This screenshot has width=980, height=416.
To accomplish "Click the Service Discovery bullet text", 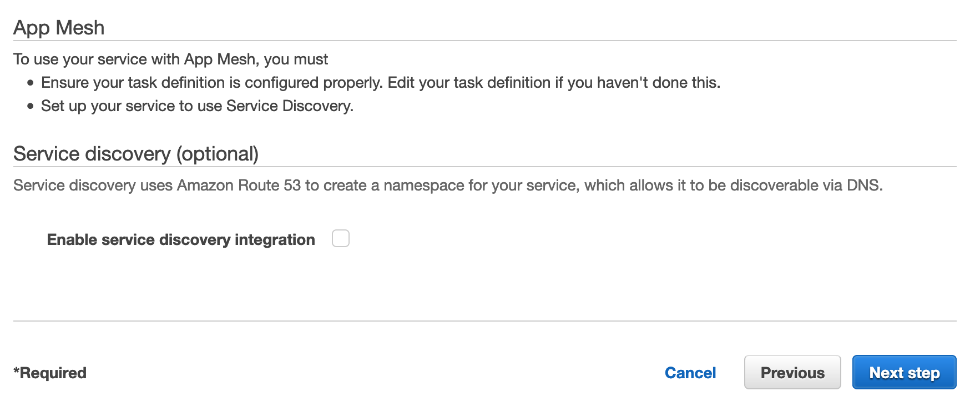I will pos(196,106).
